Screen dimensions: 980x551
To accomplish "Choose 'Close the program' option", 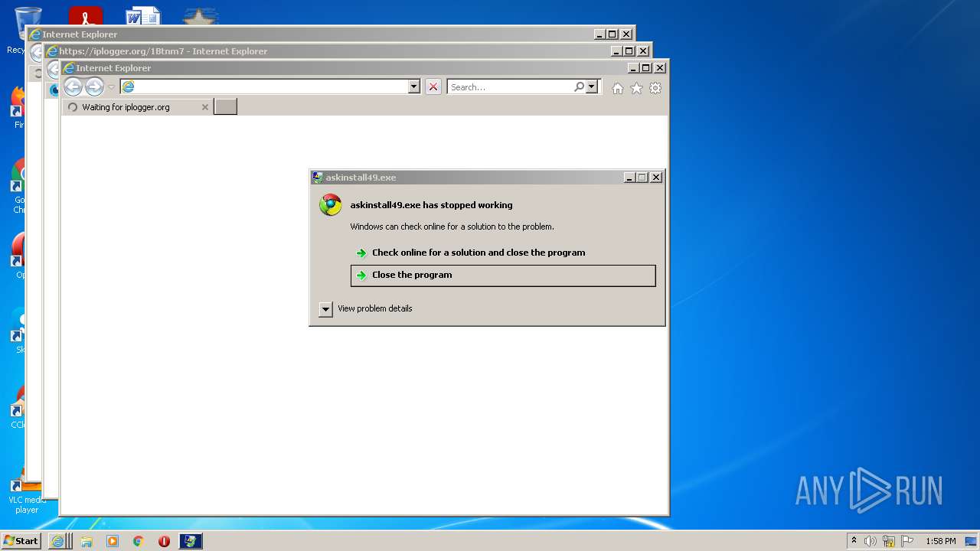I will (503, 275).
